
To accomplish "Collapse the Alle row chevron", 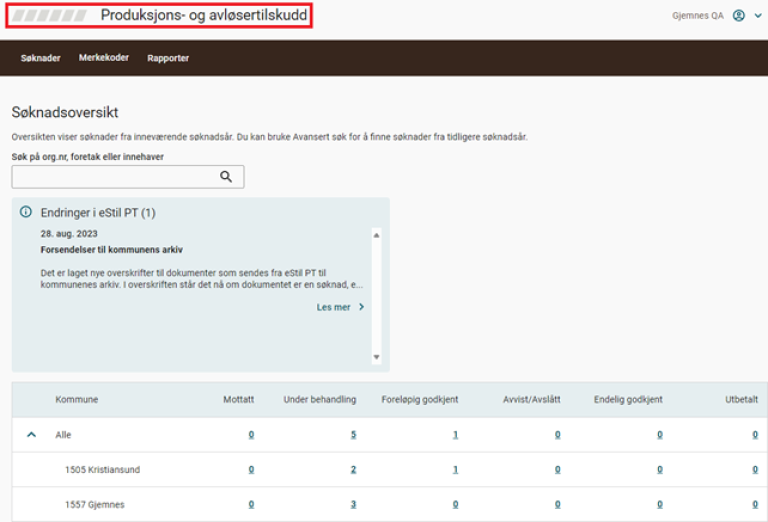I will [31, 435].
